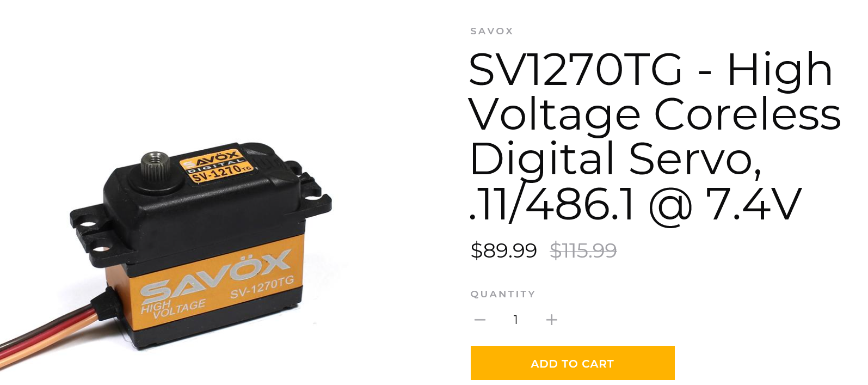Click the "@ 7.4V" text in title
868x385 pixels.
point(725,204)
